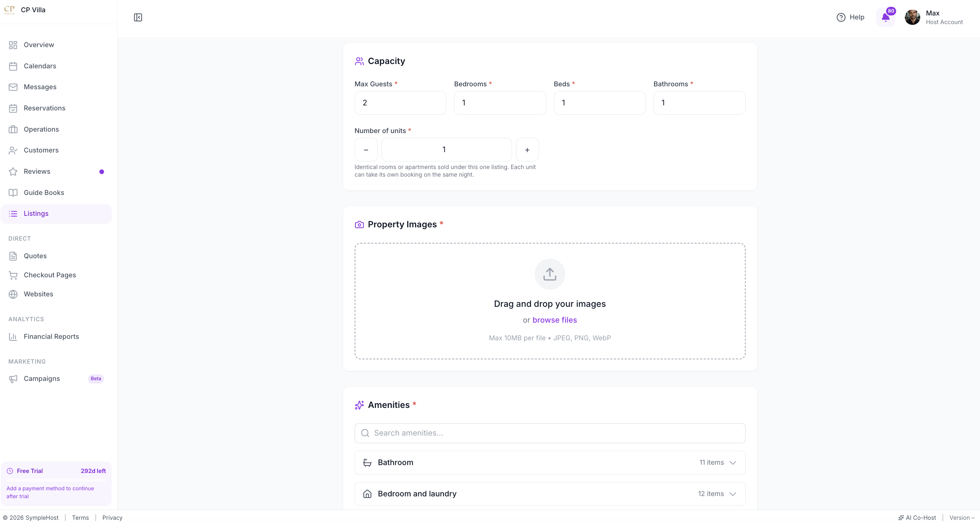Collapse the sidebar using the panel icon
This screenshot has height=523, width=980.
coord(138,18)
